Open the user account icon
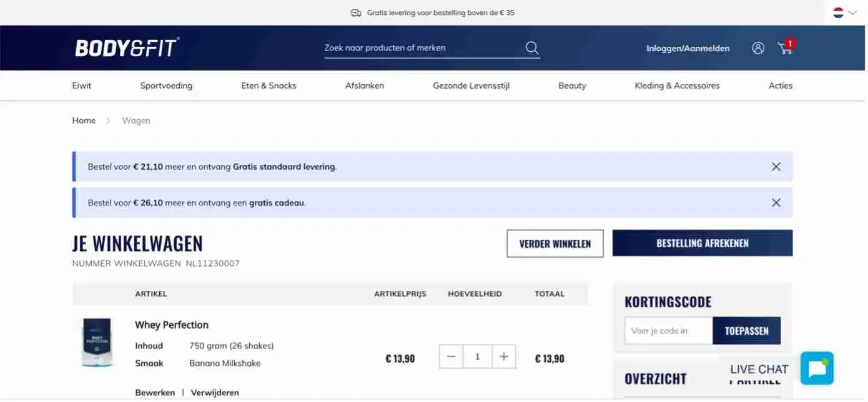 click(x=757, y=48)
